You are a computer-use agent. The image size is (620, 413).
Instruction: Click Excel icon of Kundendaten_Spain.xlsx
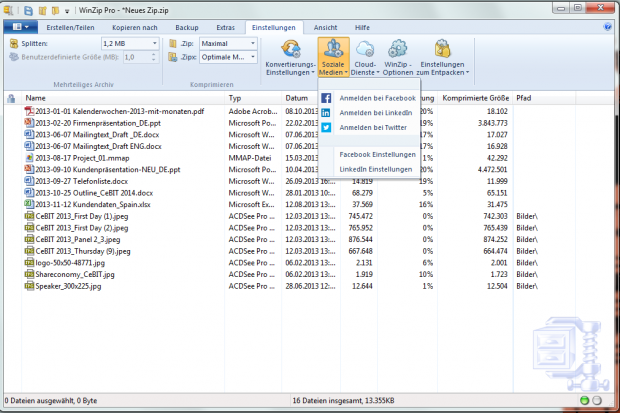click(29, 204)
